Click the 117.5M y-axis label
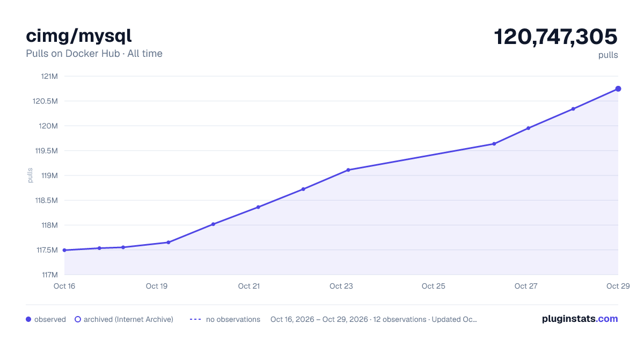 pos(47,250)
